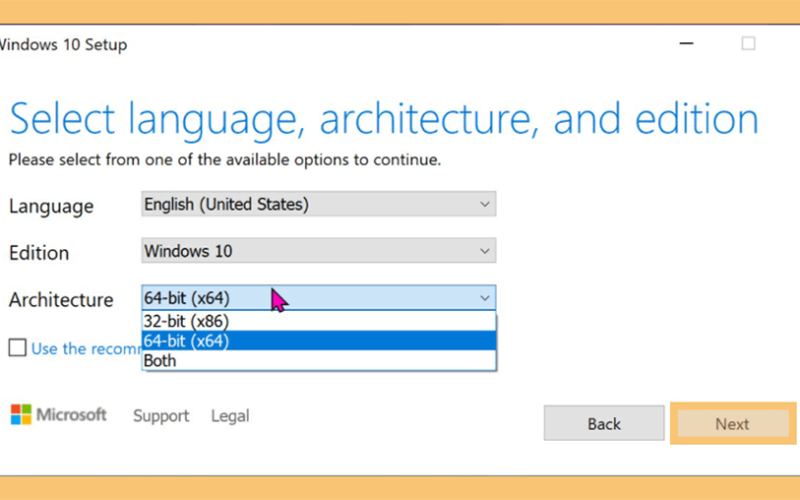
Task: Click the disabled maximize button
Action: coord(748,43)
